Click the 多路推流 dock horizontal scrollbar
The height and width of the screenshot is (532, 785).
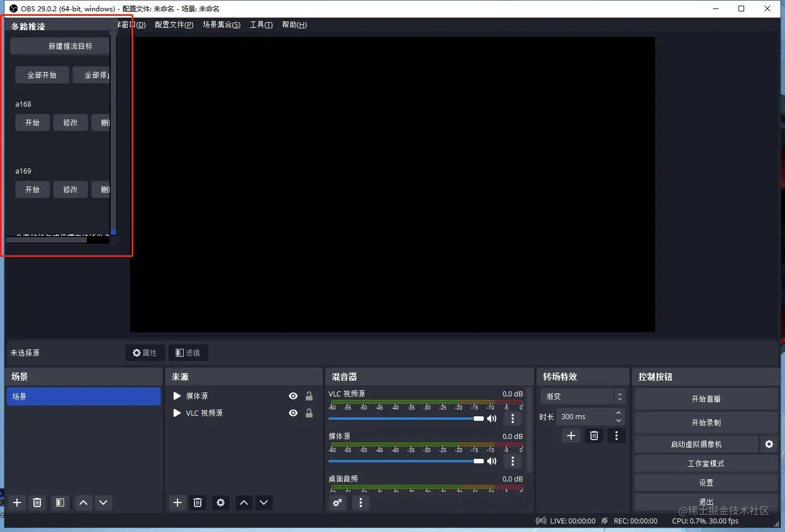(47, 240)
